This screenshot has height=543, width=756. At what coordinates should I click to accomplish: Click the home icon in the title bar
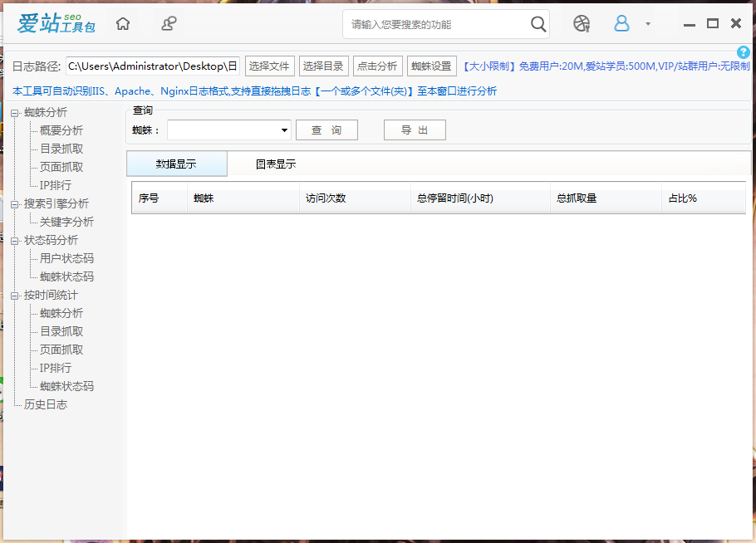123,24
